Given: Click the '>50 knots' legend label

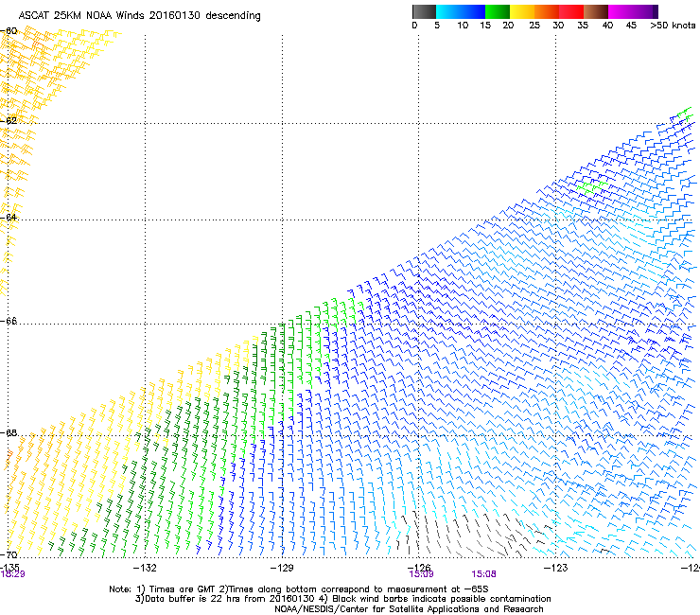Looking at the screenshot, I should 673,26.
